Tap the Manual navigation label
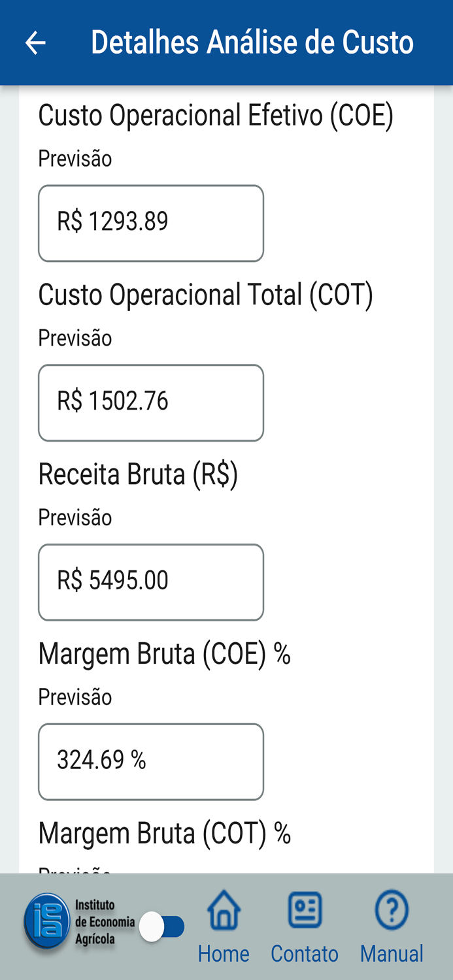Screen dimensions: 453x980 pos(391,953)
